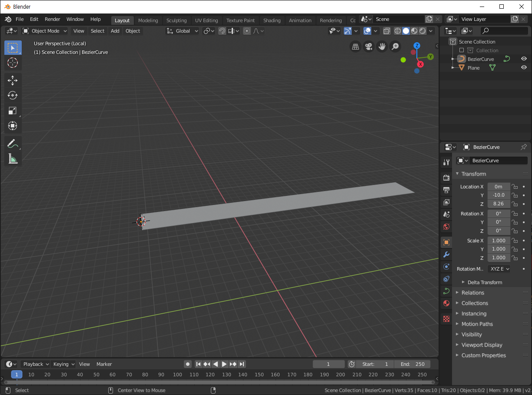Pin the properties editor context
532x395 pixels.
click(524, 147)
